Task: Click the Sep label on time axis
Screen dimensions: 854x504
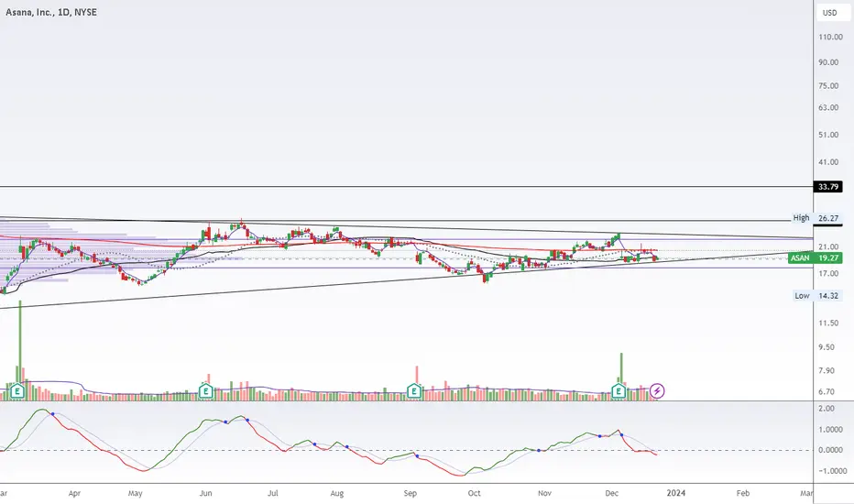Action: click(x=411, y=493)
